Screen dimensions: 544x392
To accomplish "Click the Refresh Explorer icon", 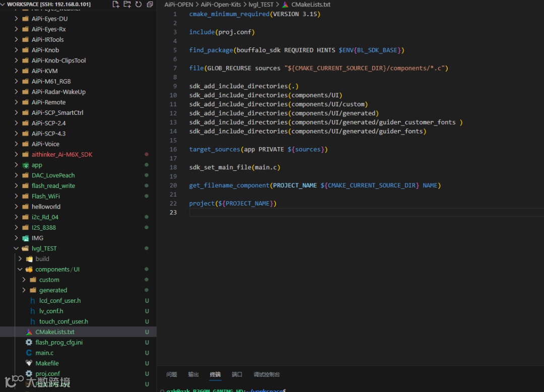I will (x=139, y=4).
